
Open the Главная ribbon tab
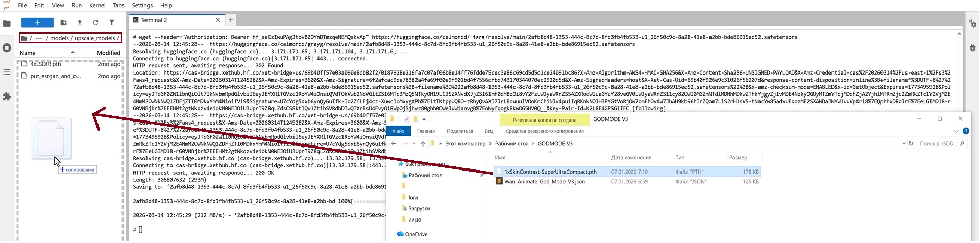[426, 131]
